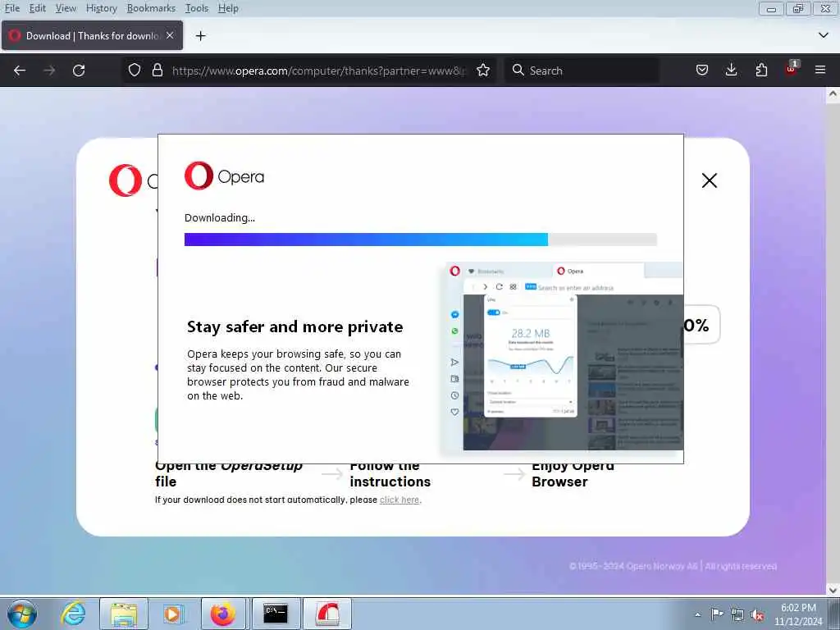This screenshot has width=840, height=630.
Task: Restore down the Firefox window
Action: (x=798, y=8)
